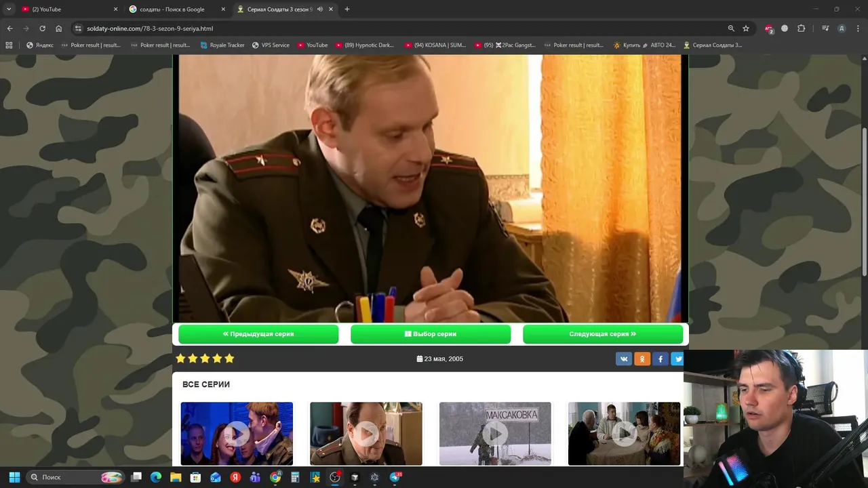This screenshot has height=488, width=868.
Task: Open the 2Pac Gangst bookmark
Action: [505, 45]
